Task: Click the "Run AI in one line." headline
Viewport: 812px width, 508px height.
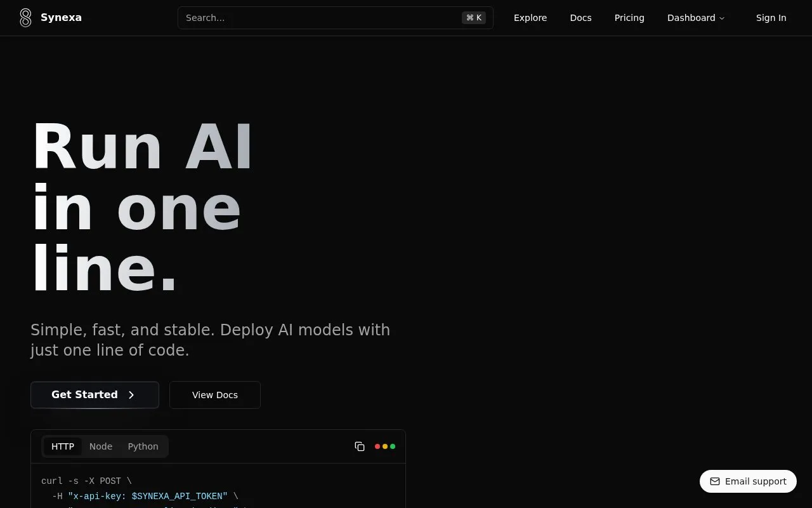Action: click(143, 208)
